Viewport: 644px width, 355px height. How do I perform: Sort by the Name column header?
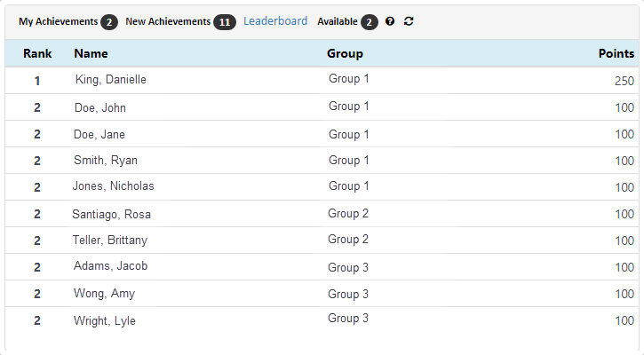[x=91, y=53]
